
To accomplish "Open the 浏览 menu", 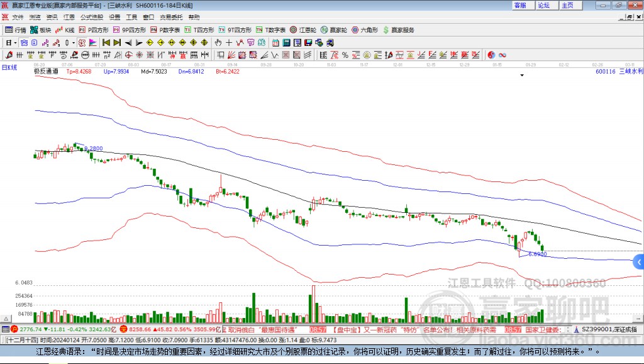I will 35,17.
